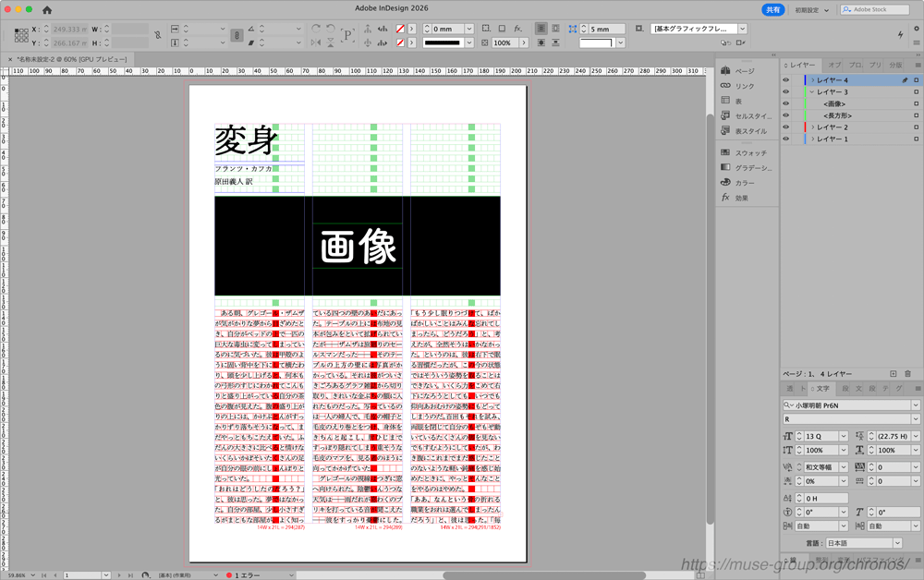Click the 共有 (Share) button
Viewport: 924px width, 580px height.
[772, 9]
